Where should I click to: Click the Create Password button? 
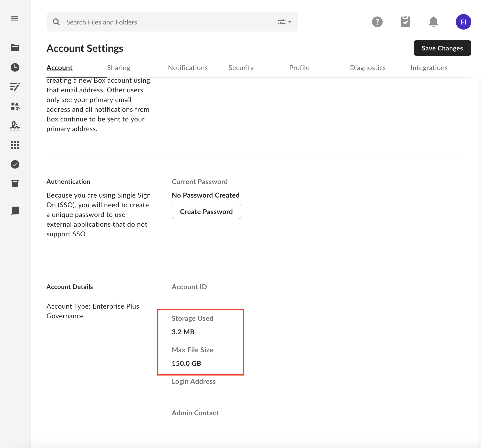[206, 211]
